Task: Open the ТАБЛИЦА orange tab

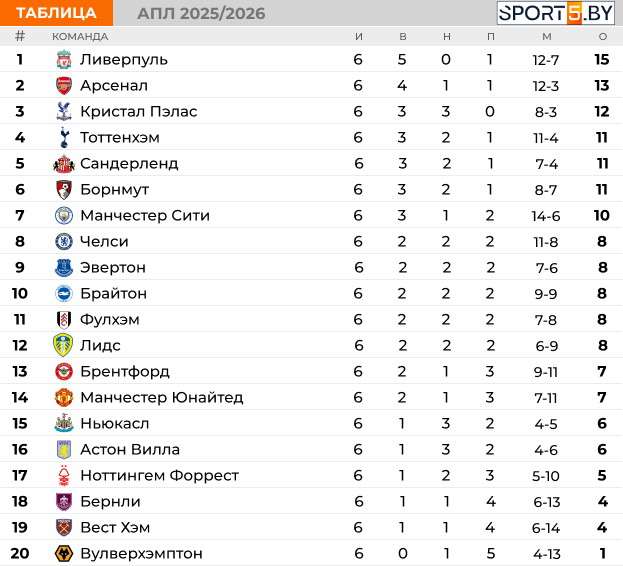Action: pos(56,13)
